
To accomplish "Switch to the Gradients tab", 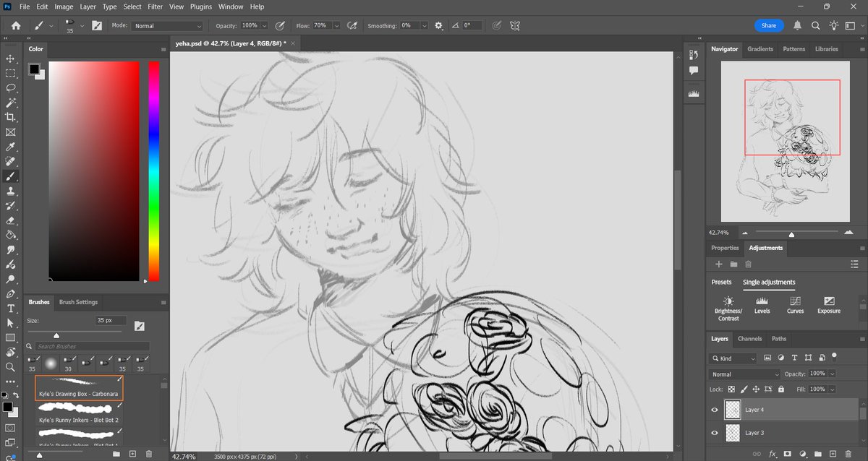I will [760, 49].
